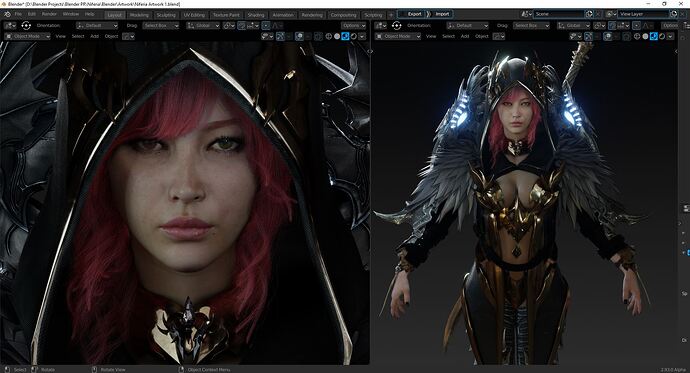Click the View Layer name field

point(643,14)
